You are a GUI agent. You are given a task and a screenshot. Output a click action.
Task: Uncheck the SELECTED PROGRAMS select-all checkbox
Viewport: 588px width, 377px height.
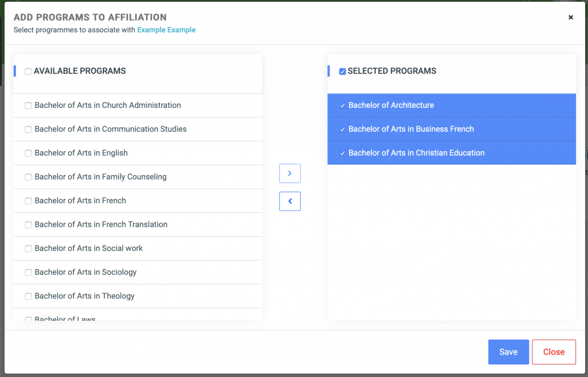342,71
